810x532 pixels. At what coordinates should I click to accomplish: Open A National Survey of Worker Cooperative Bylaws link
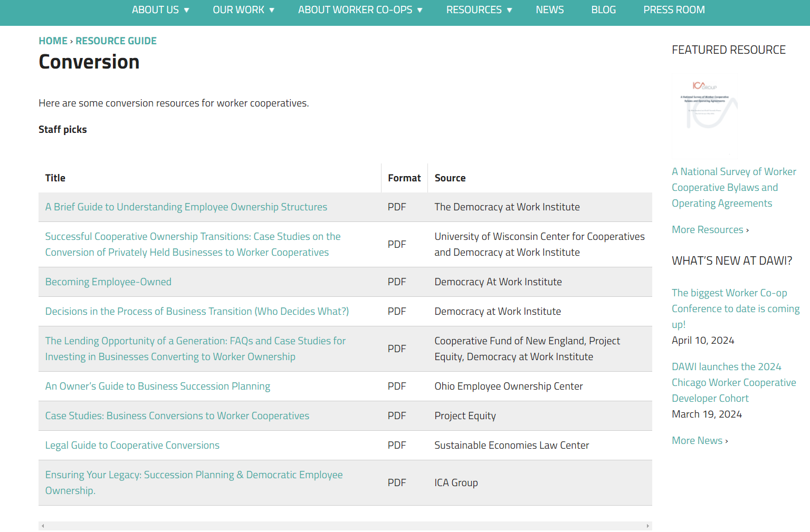[734, 187]
